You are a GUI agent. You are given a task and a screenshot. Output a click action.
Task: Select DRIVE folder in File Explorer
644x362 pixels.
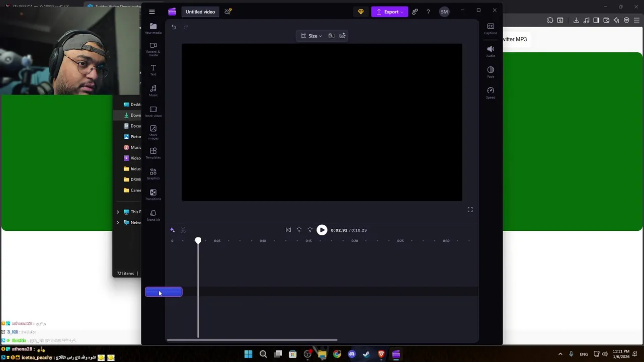click(133, 179)
